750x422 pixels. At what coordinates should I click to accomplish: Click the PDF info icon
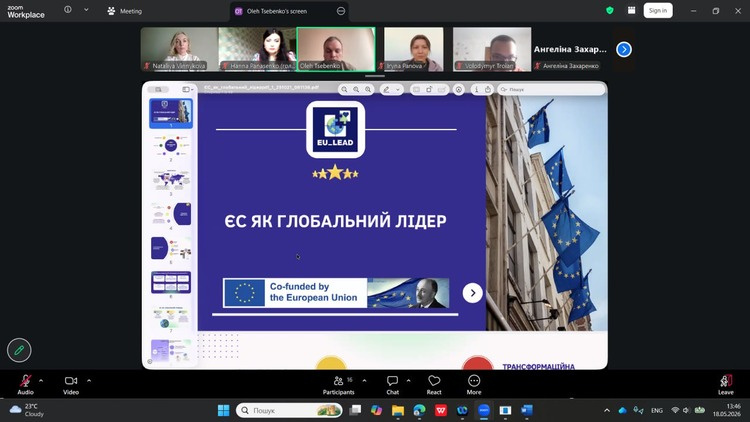(x=476, y=89)
